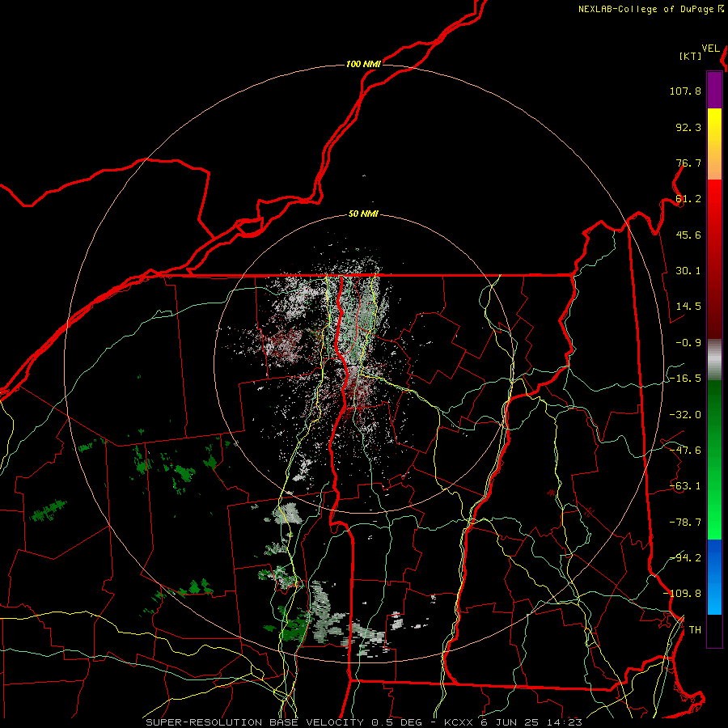Viewport: 728px width, 728px height.
Task: Click the -94.2 velocity scale value
Action: pos(685,558)
